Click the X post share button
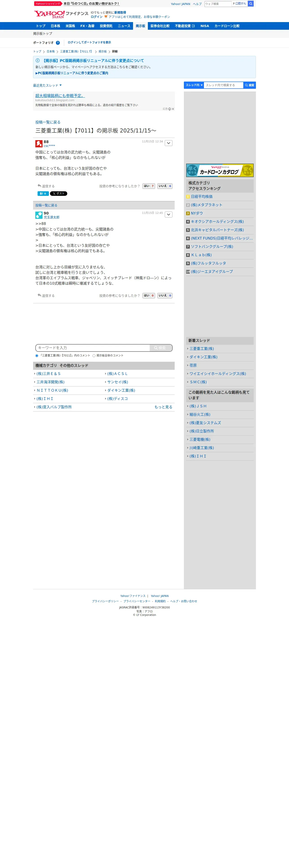This screenshot has height=868, width=289. coord(59,193)
